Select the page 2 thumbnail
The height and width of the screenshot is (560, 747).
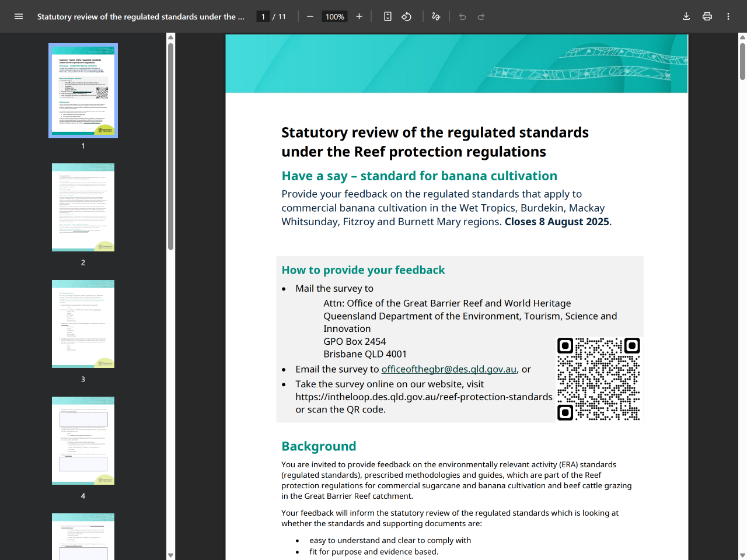[83, 207]
